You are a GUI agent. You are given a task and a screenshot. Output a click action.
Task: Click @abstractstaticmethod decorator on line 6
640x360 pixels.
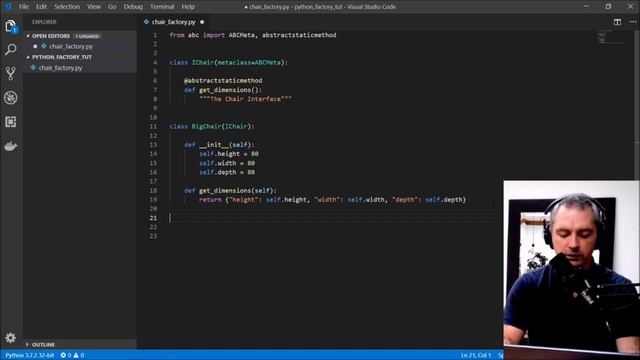pyautogui.click(x=223, y=81)
